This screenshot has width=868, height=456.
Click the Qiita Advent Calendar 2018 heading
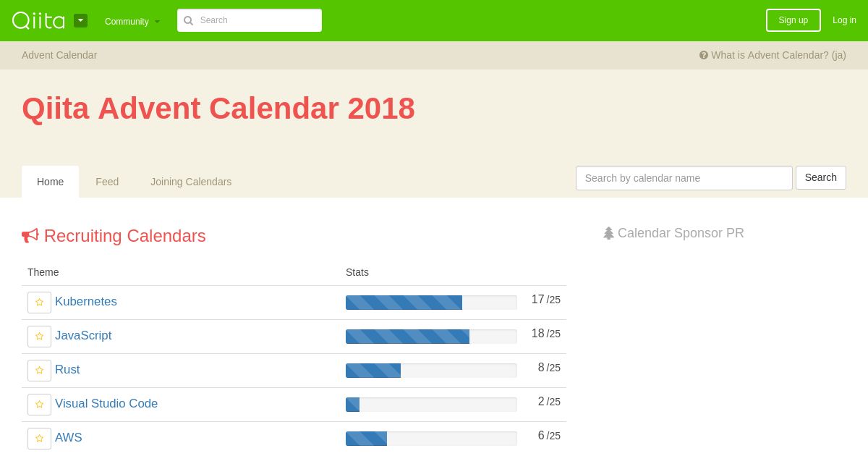click(218, 109)
